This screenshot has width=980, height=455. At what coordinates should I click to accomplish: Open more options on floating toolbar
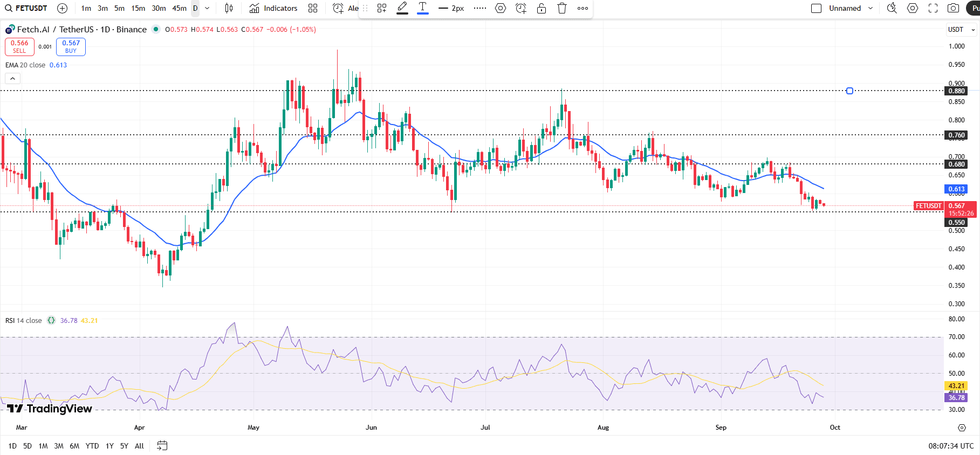click(x=582, y=8)
